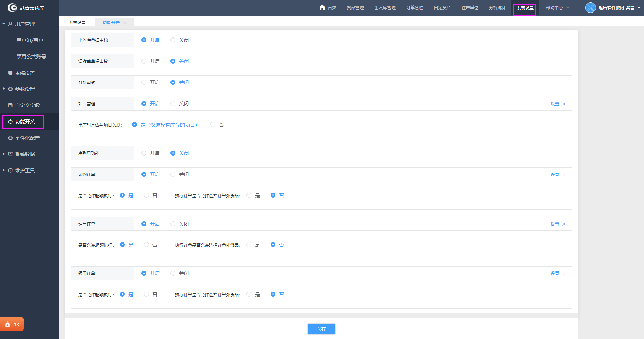Collapse the 销售订单 设置 chevron
The image size is (644, 339).
tap(564, 224)
